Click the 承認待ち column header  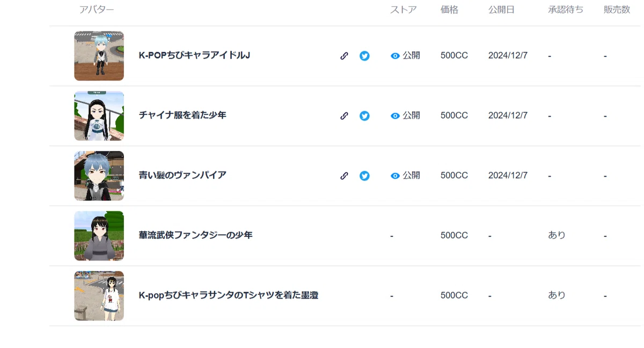click(x=566, y=10)
